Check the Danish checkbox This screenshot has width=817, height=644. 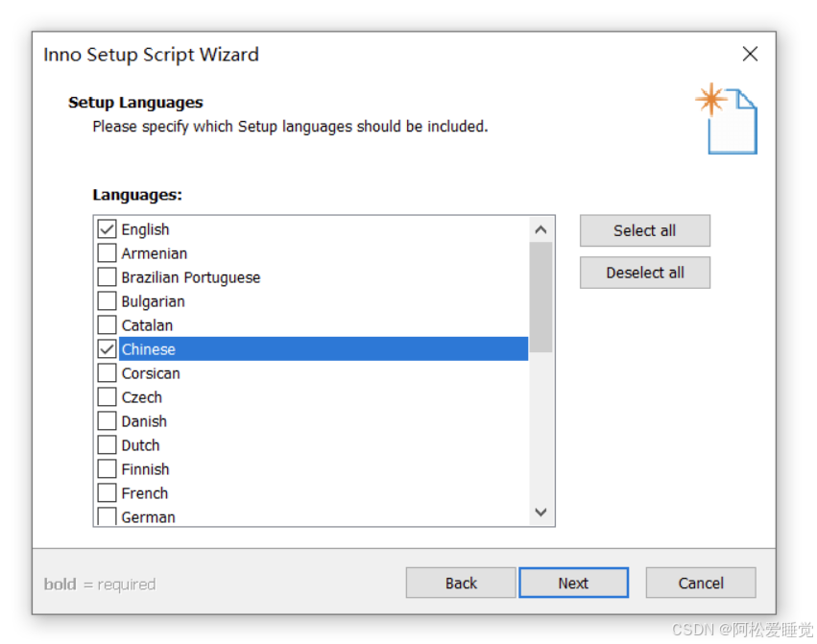pos(107,420)
